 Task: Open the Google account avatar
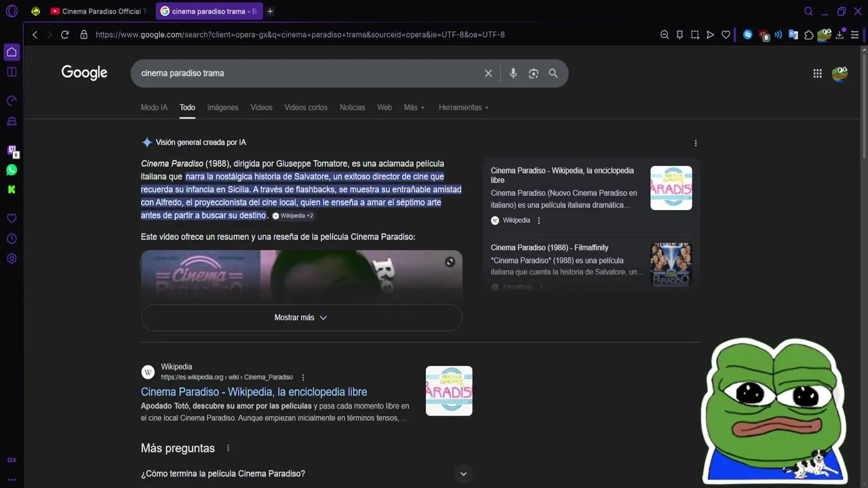pos(840,73)
